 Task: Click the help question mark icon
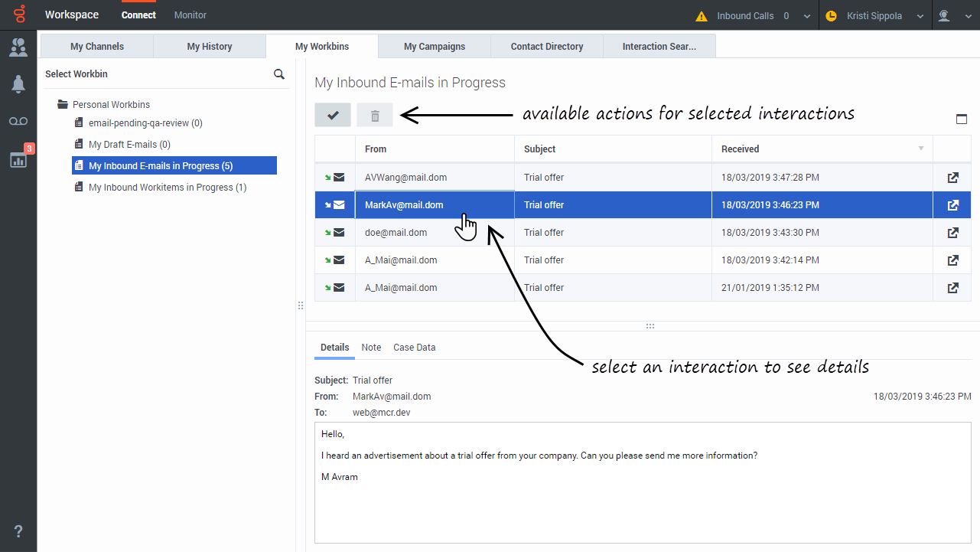pos(18,531)
